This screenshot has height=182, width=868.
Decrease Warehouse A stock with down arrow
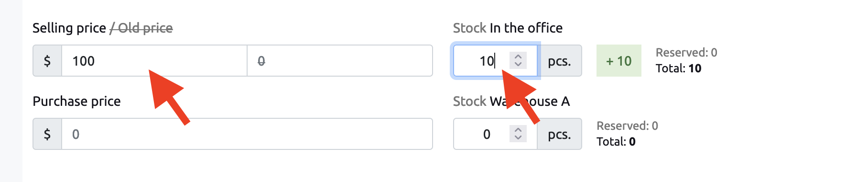click(x=518, y=138)
